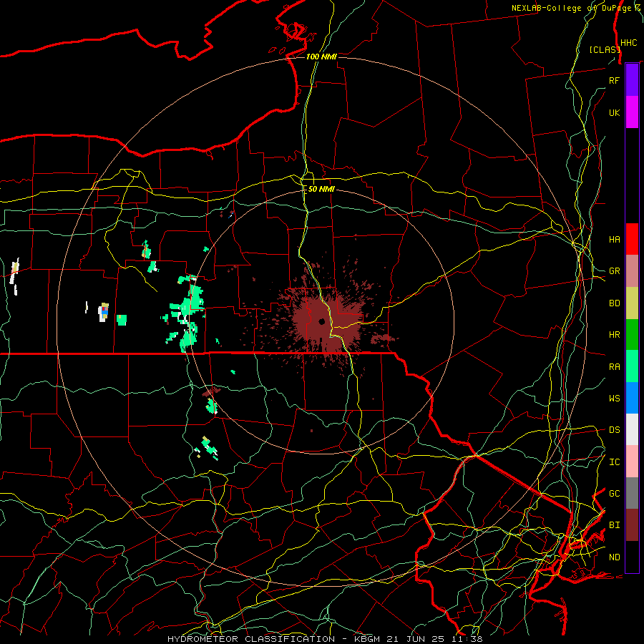Click the 100 NMI range ring label
The image size is (644, 644).
tap(321, 57)
